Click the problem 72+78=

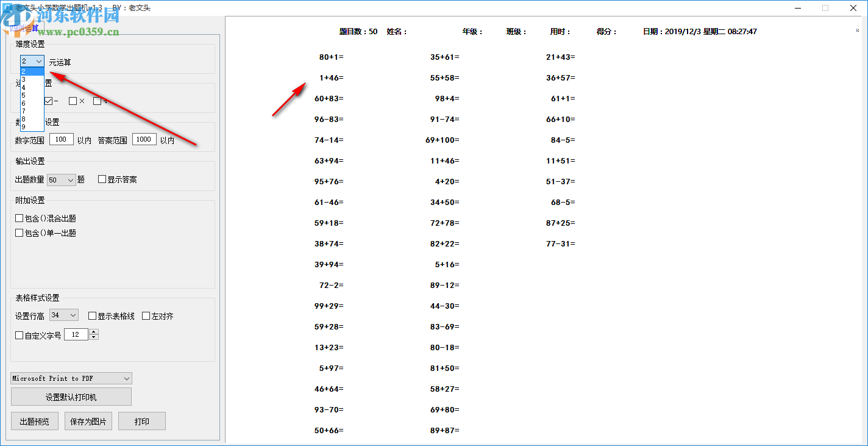(445, 223)
